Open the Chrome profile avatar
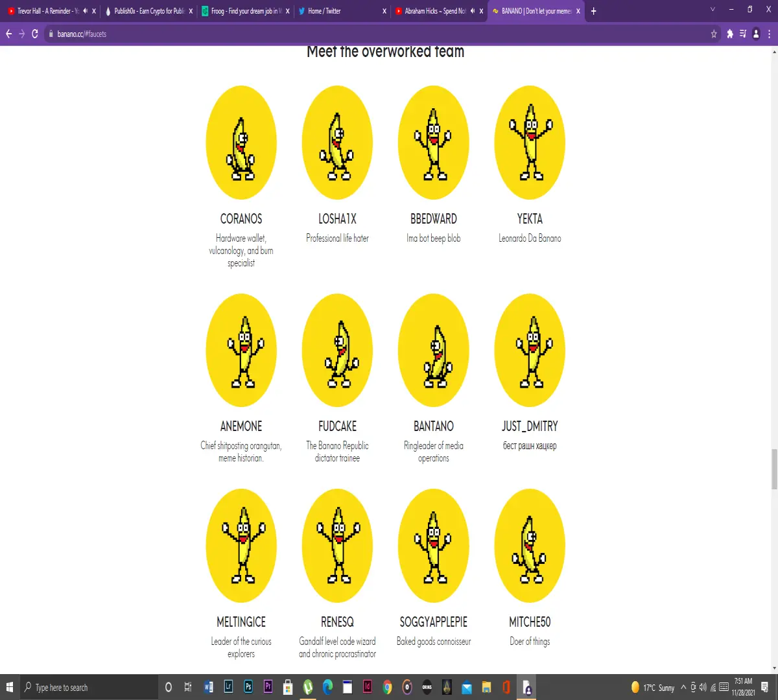 tap(756, 34)
